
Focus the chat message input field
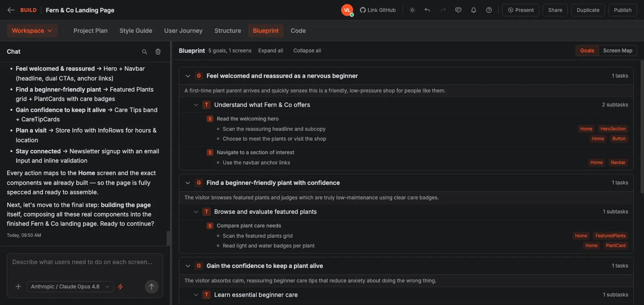pyautogui.click(x=85, y=262)
